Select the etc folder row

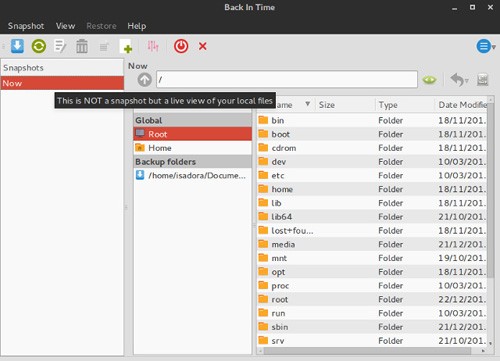[372, 175]
